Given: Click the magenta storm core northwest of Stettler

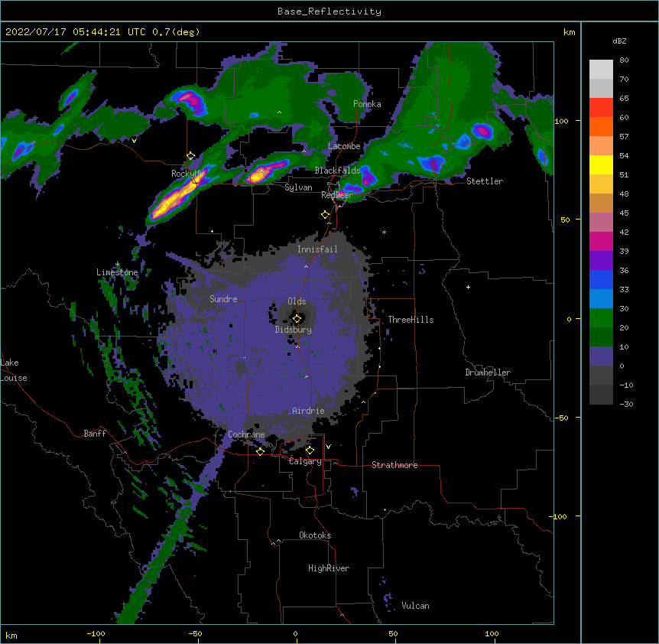Looking at the screenshot, I should click(x=483, y=131).
